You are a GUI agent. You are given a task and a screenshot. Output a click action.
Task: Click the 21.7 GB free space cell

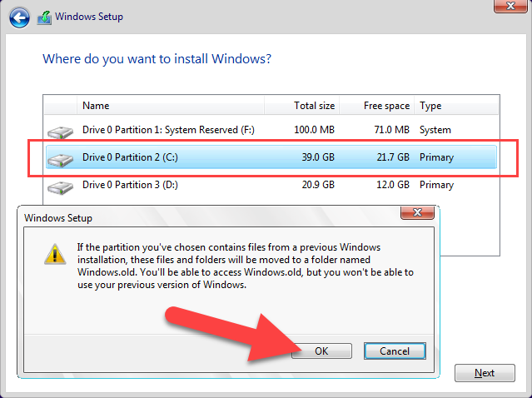[x=393, y=157]
